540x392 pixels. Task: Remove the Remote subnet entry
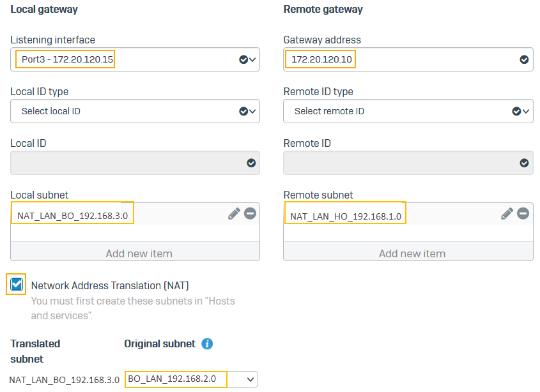click(x=523, y=213)
